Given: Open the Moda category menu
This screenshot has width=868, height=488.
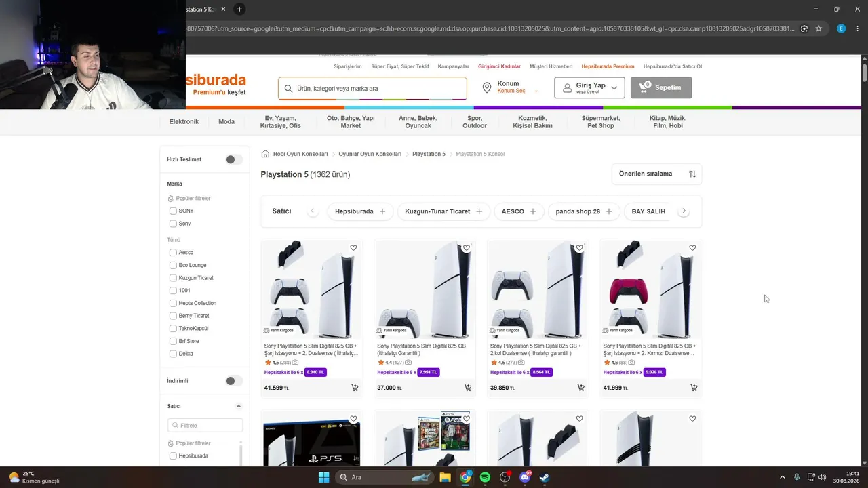Looking at the screenshot, I should [x=226, y=122].
